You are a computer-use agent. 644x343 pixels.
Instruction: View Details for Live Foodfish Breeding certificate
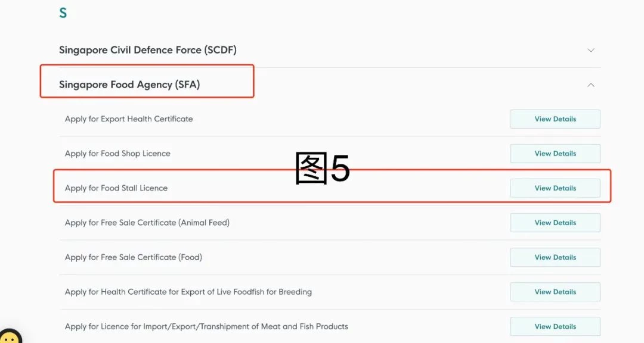coord(555,292)
